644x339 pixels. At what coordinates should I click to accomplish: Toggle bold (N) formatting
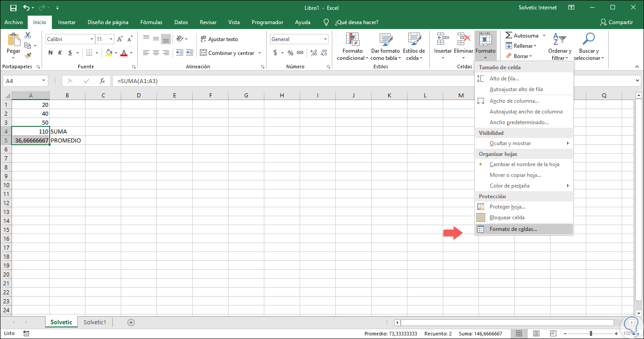(51, 53)
